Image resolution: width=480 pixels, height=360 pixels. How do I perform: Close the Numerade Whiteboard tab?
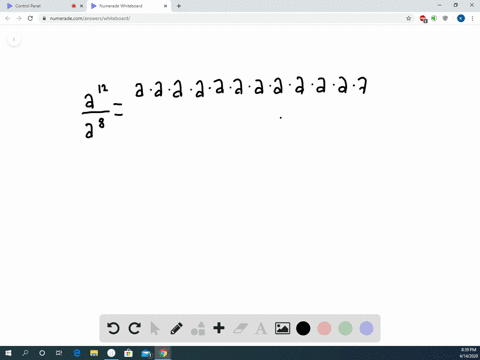point(165,6)
